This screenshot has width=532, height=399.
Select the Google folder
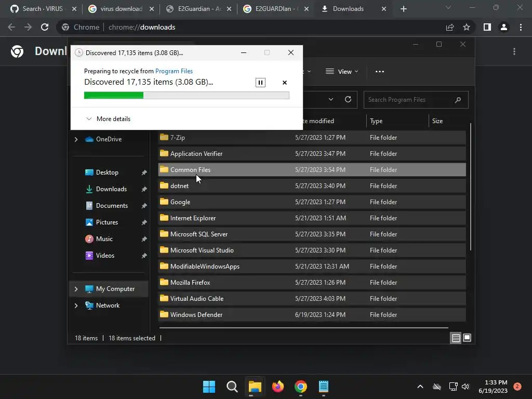tap(312, 202)
